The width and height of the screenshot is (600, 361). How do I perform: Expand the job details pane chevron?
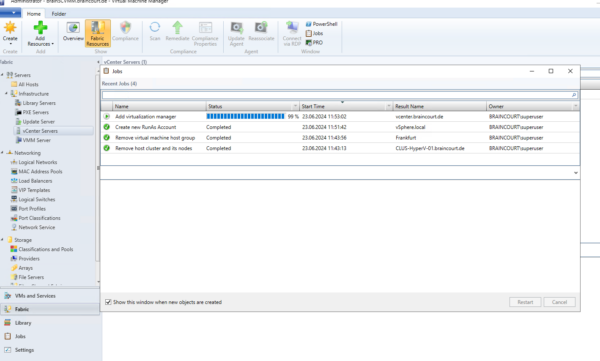tap(576, 173)
